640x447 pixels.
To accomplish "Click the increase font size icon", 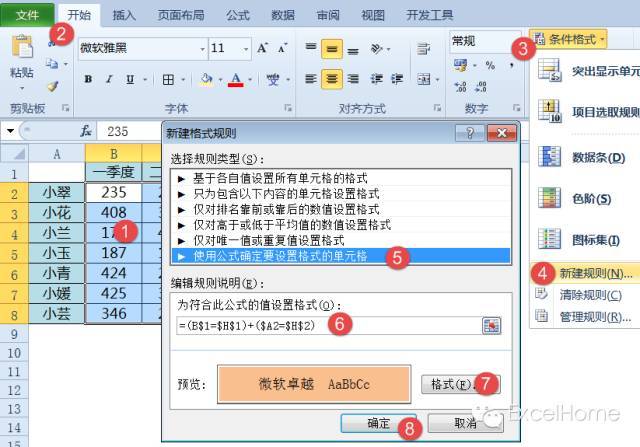I will pos(263,48).
